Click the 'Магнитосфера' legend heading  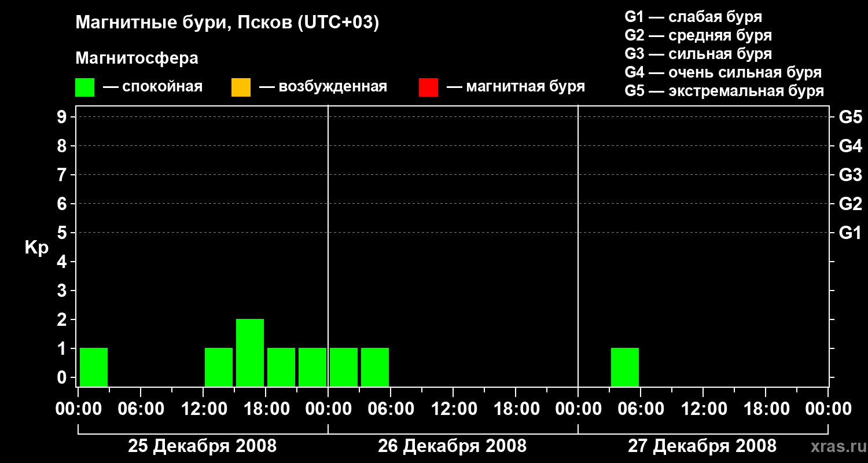pyautogui.click(x=137, y=58)
